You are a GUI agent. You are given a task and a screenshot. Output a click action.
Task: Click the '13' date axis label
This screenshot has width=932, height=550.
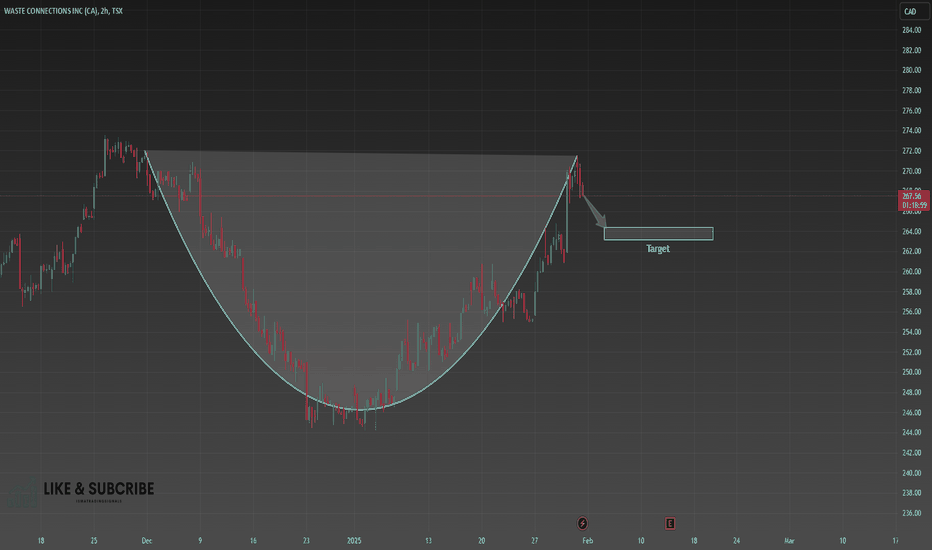coord(429,540)
